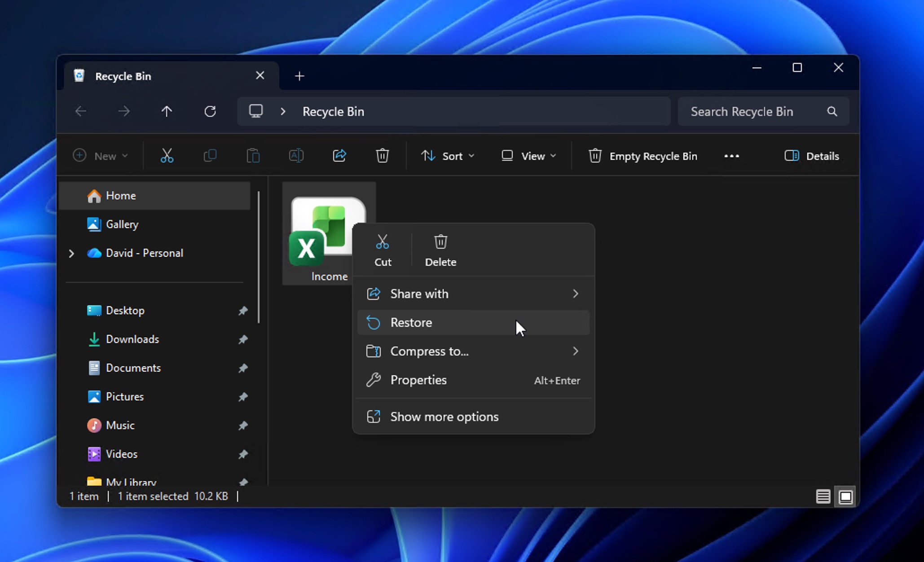Unpin Desktop from quick access
Image resolution: width=924 pixels, height=562 pixels.
243,311
